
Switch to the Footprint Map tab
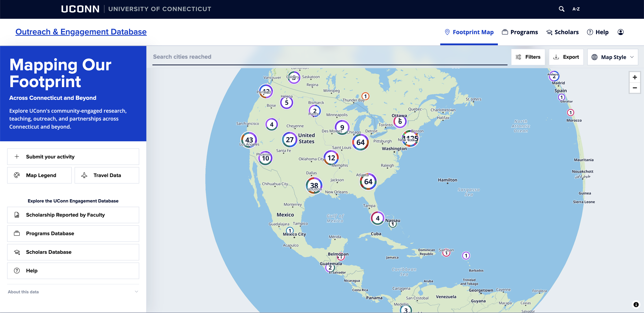click(469, 32)
